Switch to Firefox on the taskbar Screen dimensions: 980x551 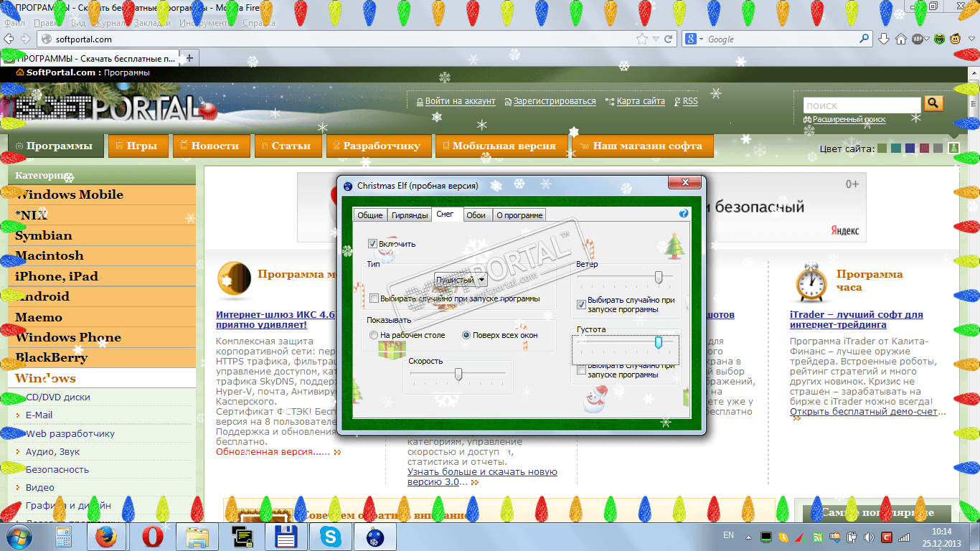point(106,537)
